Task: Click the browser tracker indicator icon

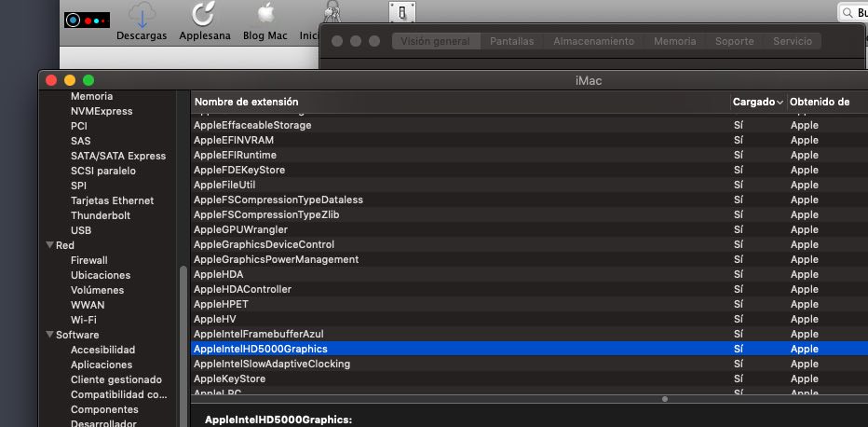Action: pos(87,21)
